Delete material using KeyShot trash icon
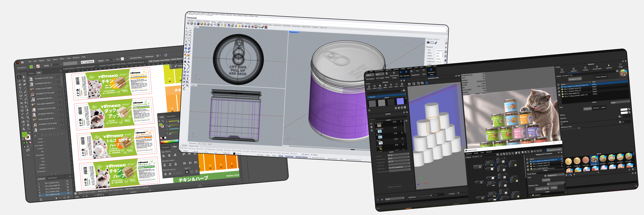 (559, 95)
